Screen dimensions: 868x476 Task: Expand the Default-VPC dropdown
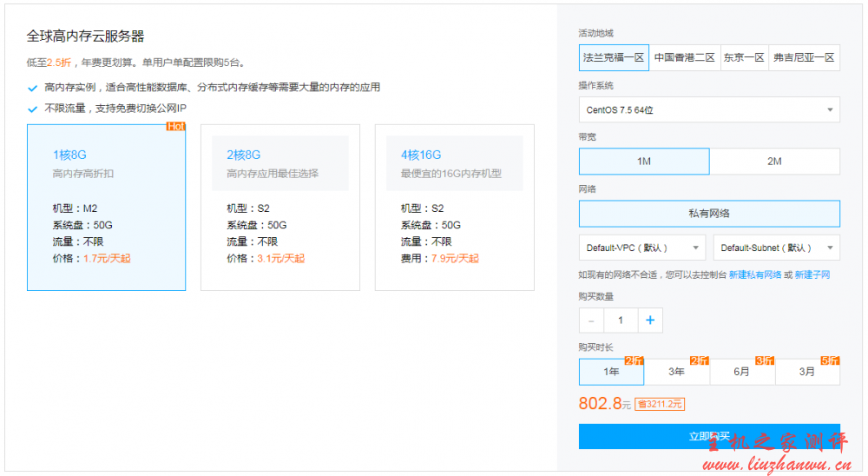tap(641, 248)
